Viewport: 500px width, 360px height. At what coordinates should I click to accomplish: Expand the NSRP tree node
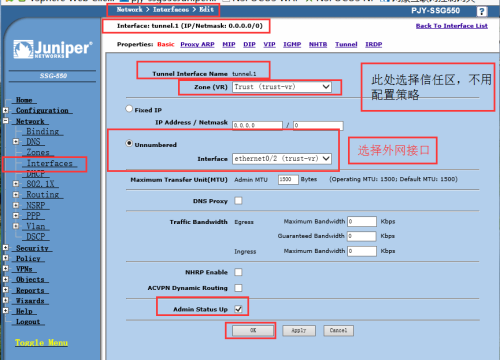pyautogui.click(x=16, y=205)
